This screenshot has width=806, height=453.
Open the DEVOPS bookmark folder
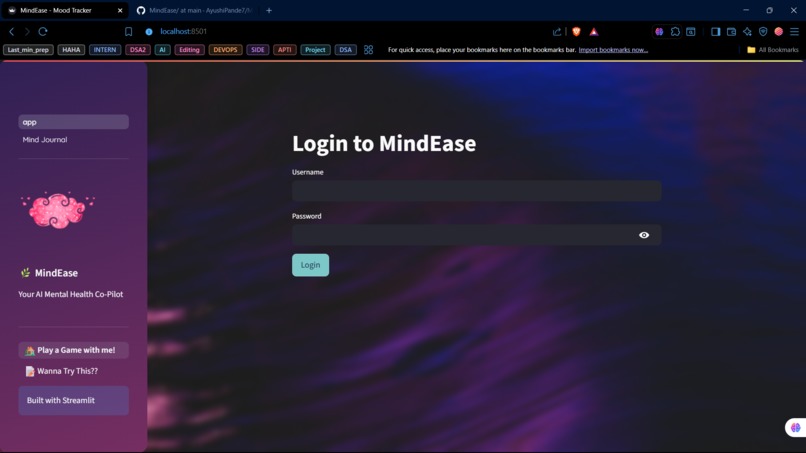[x=225, y=50]
